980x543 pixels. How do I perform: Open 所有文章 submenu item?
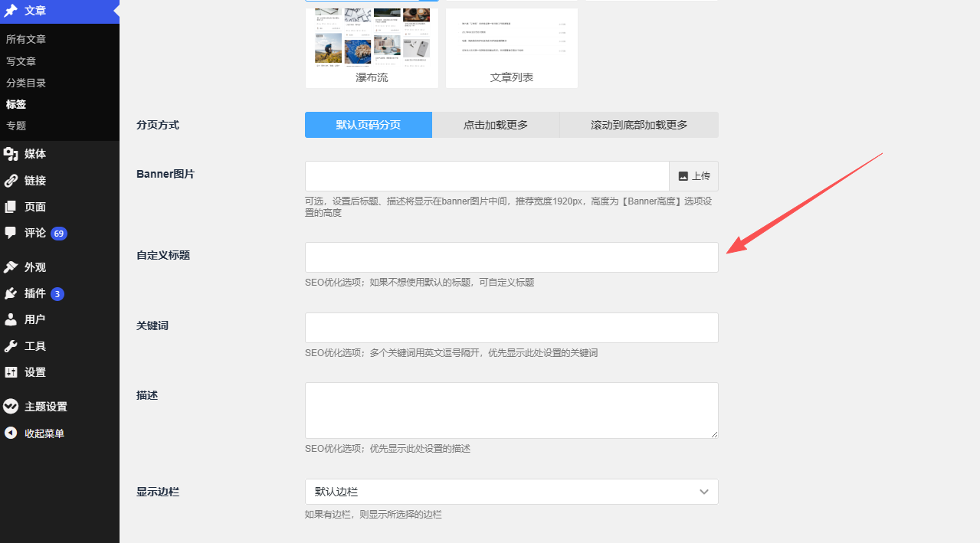(x=26, y=39)
